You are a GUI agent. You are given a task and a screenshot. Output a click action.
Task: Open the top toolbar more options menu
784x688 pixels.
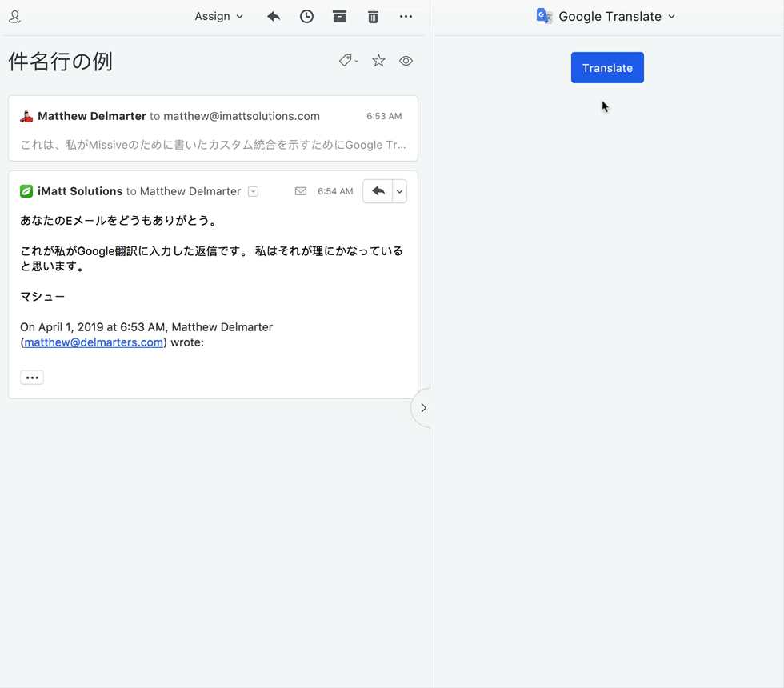tap(406, 17)
